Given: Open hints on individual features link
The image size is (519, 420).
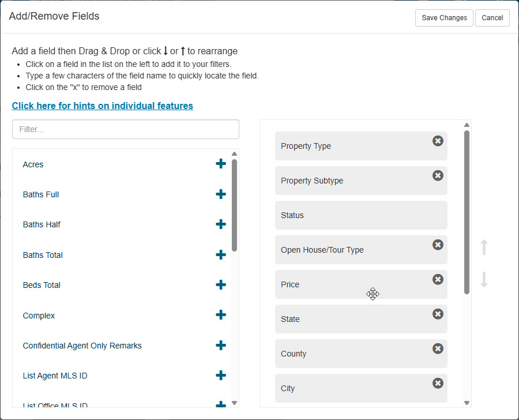Looking at the screenshot, I should pos(102,106).
